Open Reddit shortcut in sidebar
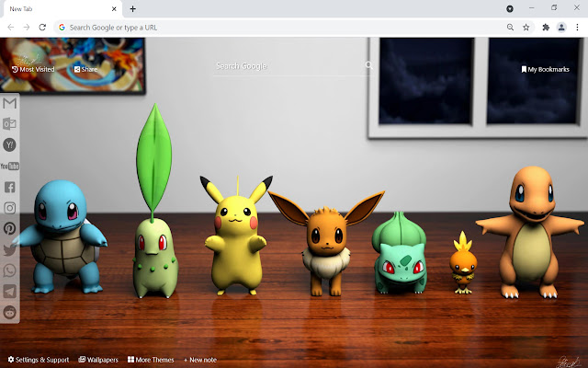This screenshot has width=588, height=368. pos(10,312)
